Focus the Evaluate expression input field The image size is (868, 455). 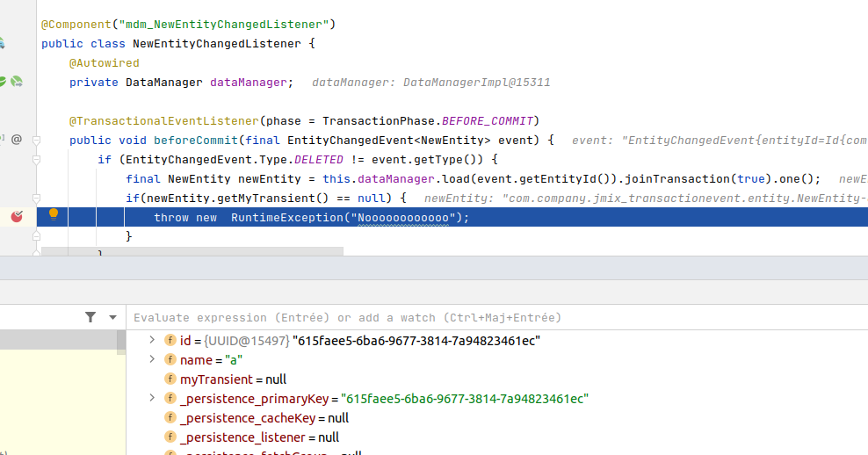click(x=497, y=318)
